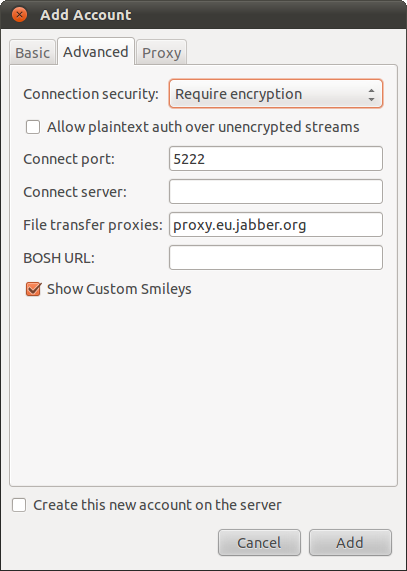
Task: Click the Cancel button
Action: pyautogui.click(x=259, y=543)
